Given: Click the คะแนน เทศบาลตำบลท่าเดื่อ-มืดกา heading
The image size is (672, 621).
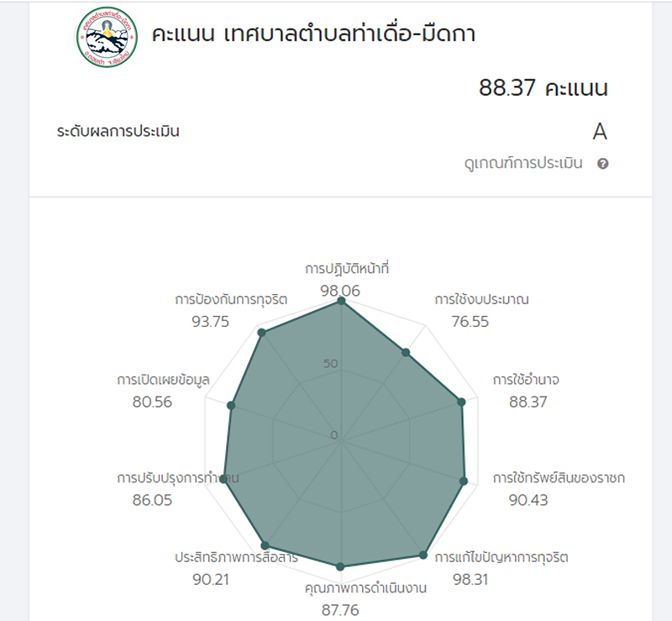Looking at the screenshot, I should [x=313, y=34].
